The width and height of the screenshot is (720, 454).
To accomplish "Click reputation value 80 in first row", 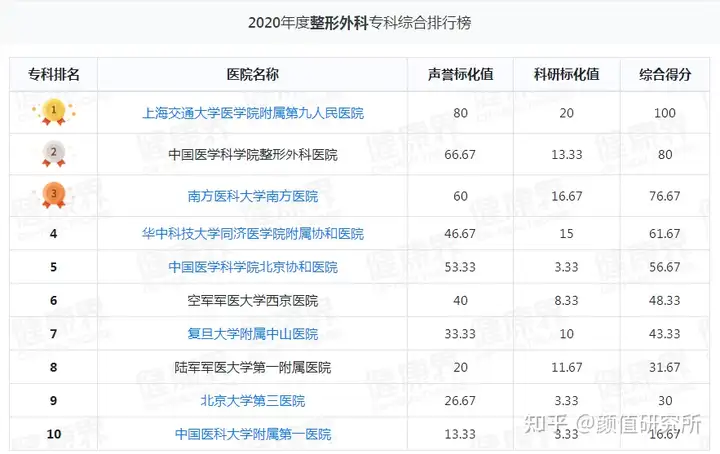I will tap(461, 113).
